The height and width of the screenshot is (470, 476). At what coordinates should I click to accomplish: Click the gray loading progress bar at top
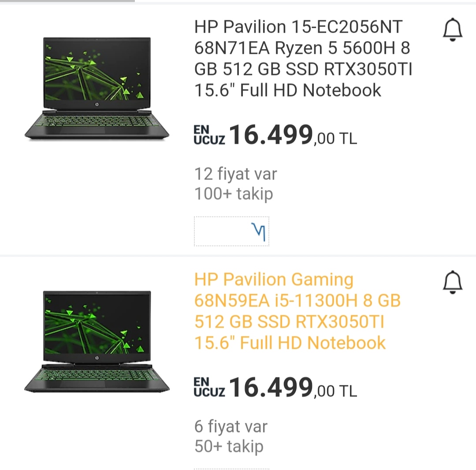[67, 1]
